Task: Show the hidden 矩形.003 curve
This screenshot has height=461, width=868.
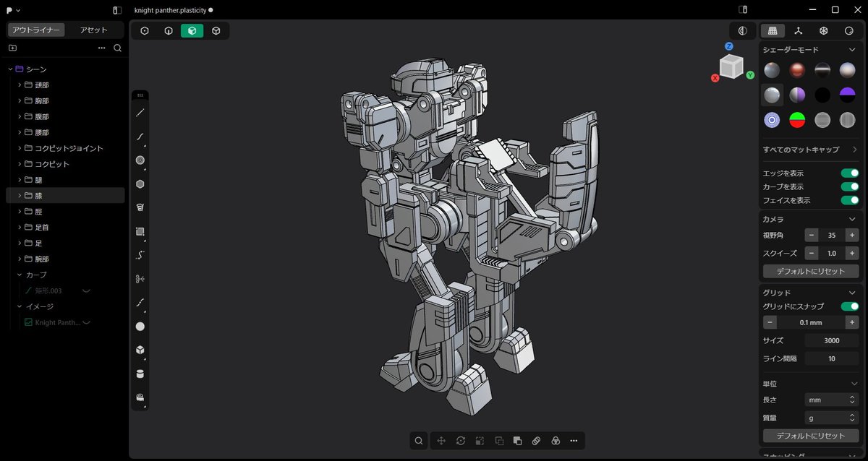Action: pos(86,290)
